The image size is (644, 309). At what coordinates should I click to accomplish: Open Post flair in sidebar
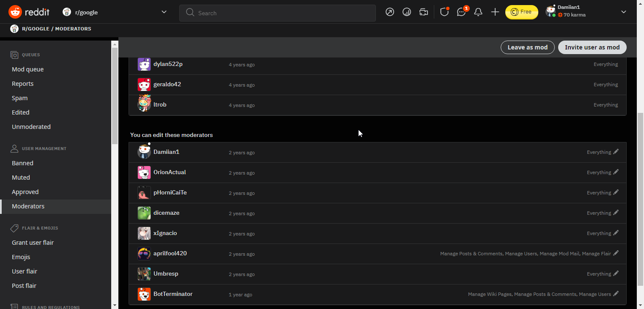coord(24,286)
